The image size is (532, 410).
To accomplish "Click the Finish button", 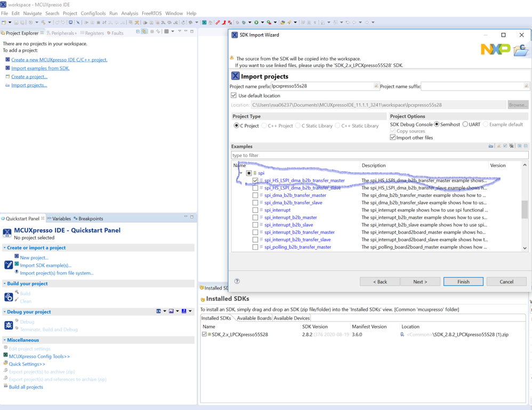I will (x=463, y=282).
